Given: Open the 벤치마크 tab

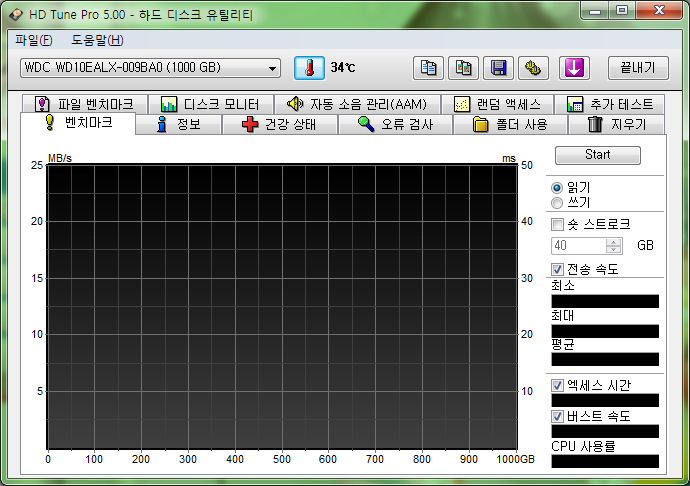Looking at the screenshot, I should tap(78, 123).
